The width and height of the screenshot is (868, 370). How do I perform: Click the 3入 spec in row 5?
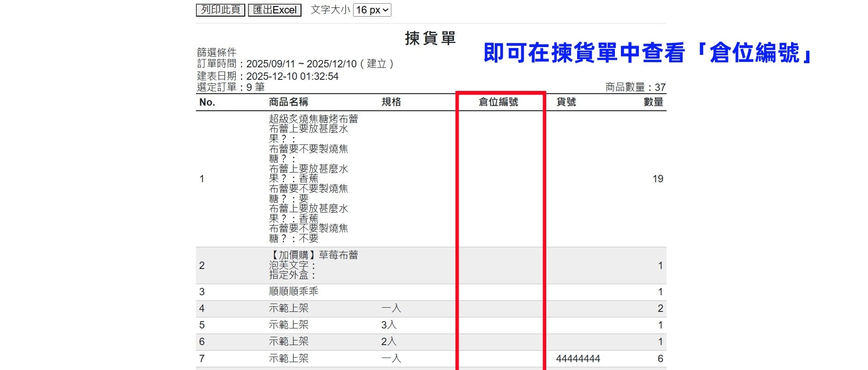pyautogui.click(x=389, y=325)
